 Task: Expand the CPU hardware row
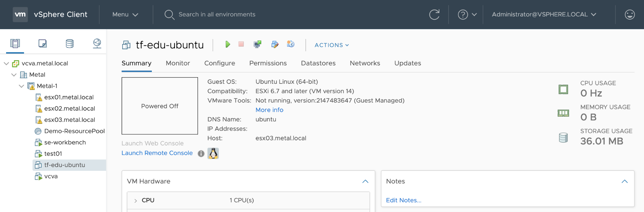click(135, 200)
